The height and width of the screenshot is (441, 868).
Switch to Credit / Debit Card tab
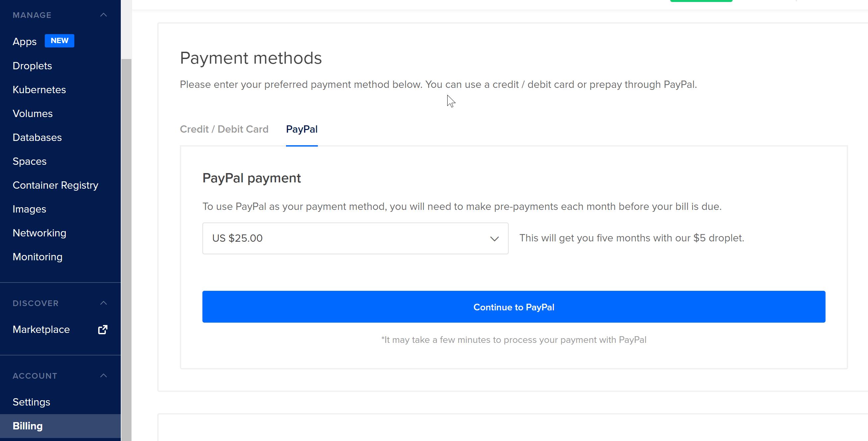(x=224, y=129)
